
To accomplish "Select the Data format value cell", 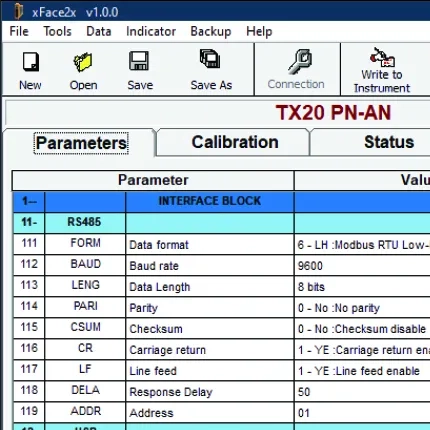I will pos(362,245).
